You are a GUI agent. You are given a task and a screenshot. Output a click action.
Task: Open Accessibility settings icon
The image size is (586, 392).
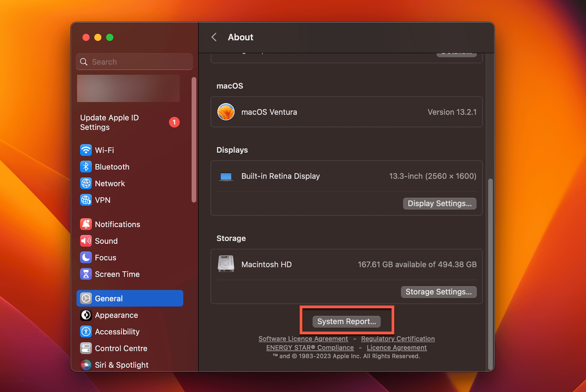pos(86,332)
